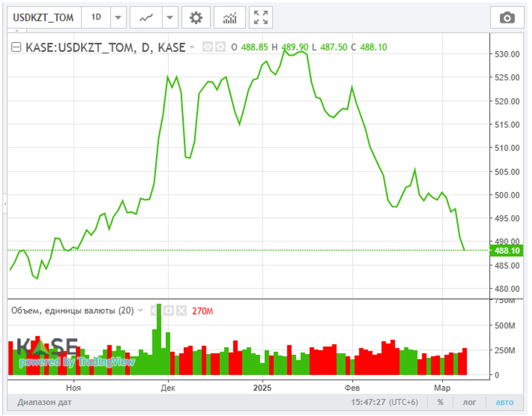Open format settings gear next to KASE:USDKZT_TOM
Viewport: 532px width, 416px height.
(x=220, y=47)
